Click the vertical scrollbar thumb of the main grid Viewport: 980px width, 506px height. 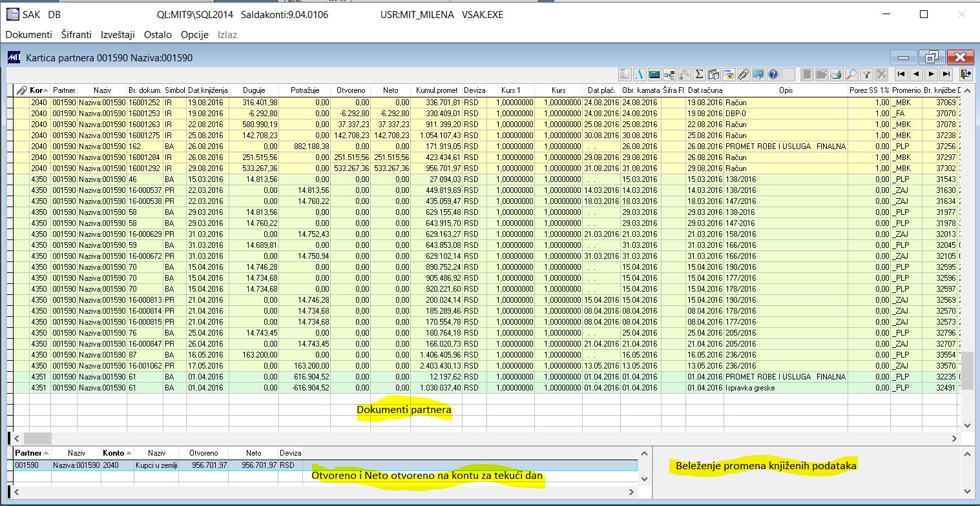(967, 370)
